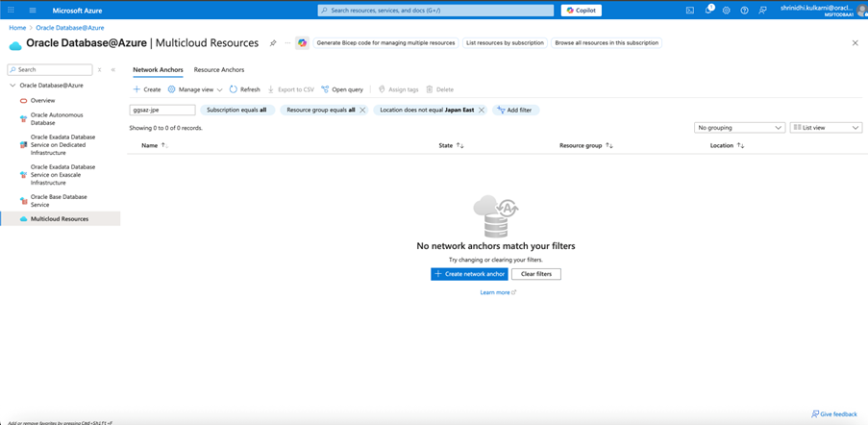This screenshot has height=425, width=868.
Task: Open the Manage view dropdown
Action: [x=195, y=89]
